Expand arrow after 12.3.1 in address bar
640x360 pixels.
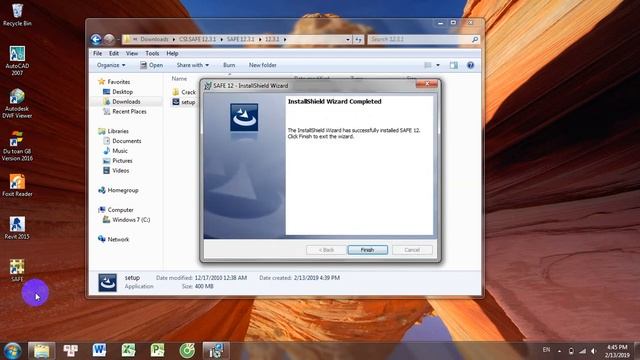[x=285, y=40]
